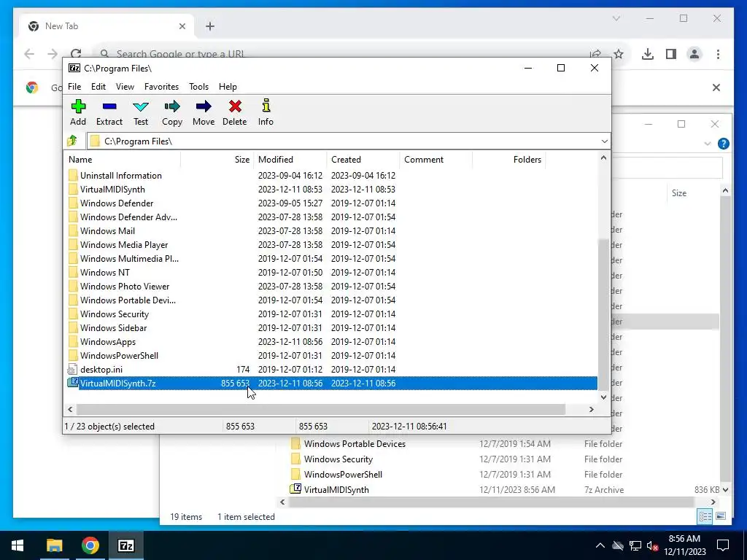Click the 7-Zip vertical scrollbar up arrow
747x560 pixels.
[603, 158]
